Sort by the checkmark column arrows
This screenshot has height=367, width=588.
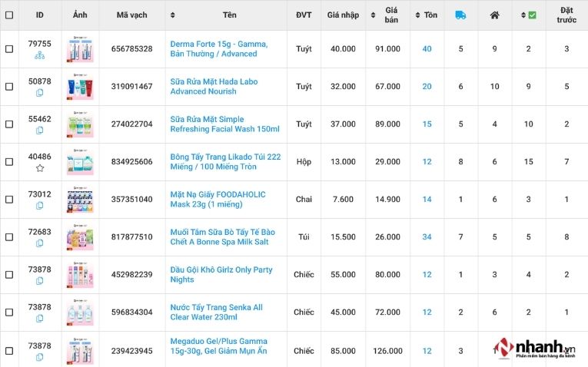[x=523, y=15]
